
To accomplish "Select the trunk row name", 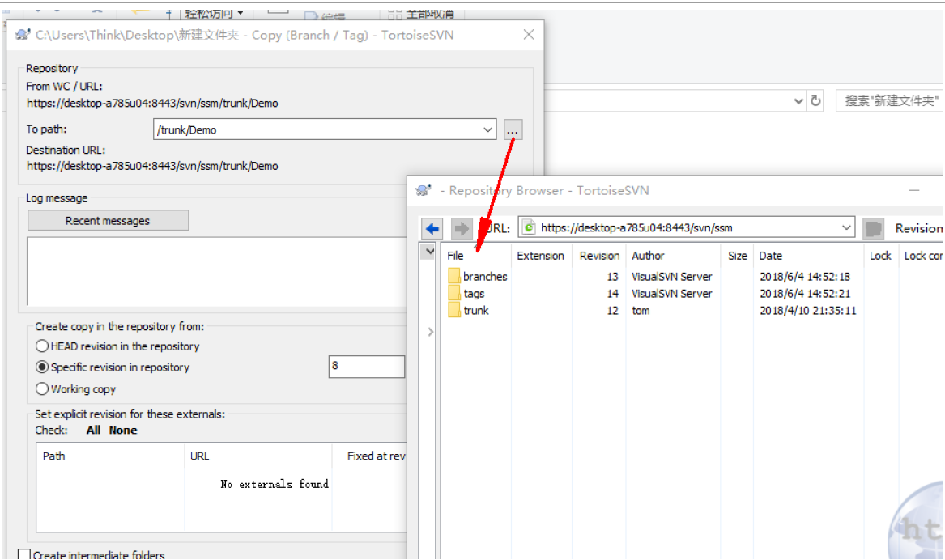I will pos(476,310).
